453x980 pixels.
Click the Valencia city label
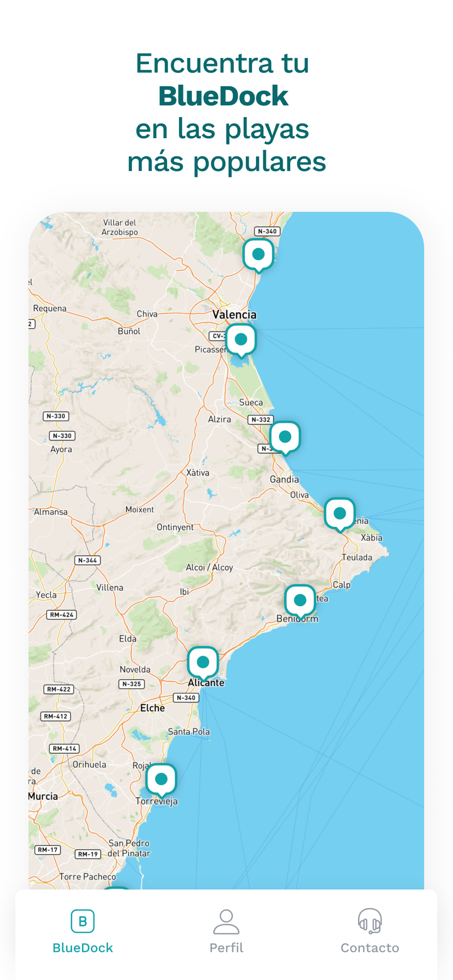(234, 315)
